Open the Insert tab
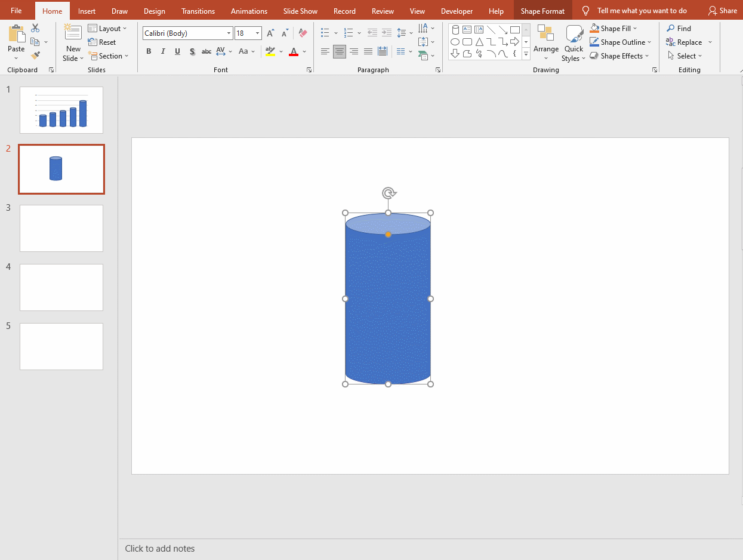 pyautogui.click(x=87, y=11)
